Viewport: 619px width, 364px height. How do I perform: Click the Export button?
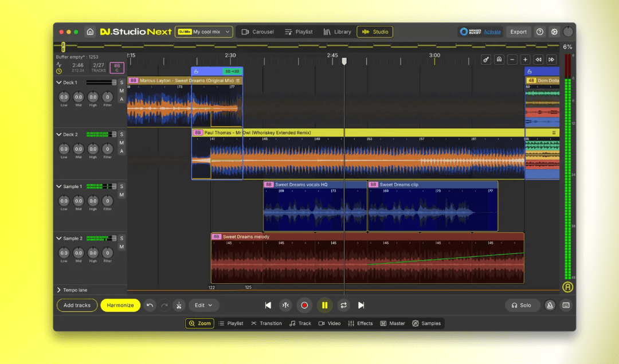[518, 32]
